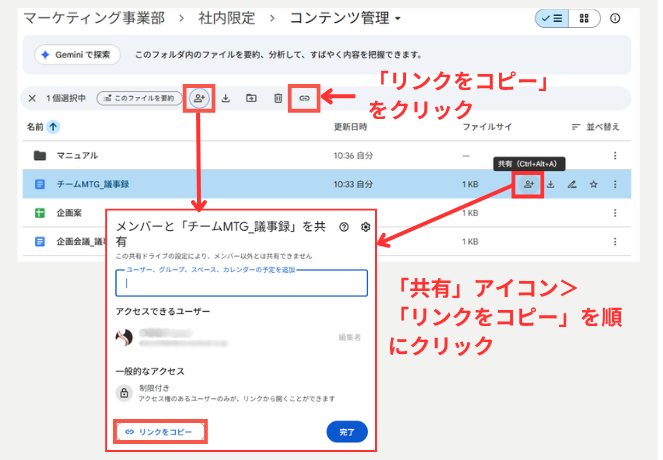Click the lock icon under 一般的なアクセス
Viewport: 663px width, 460px height.
pos(124,393)
